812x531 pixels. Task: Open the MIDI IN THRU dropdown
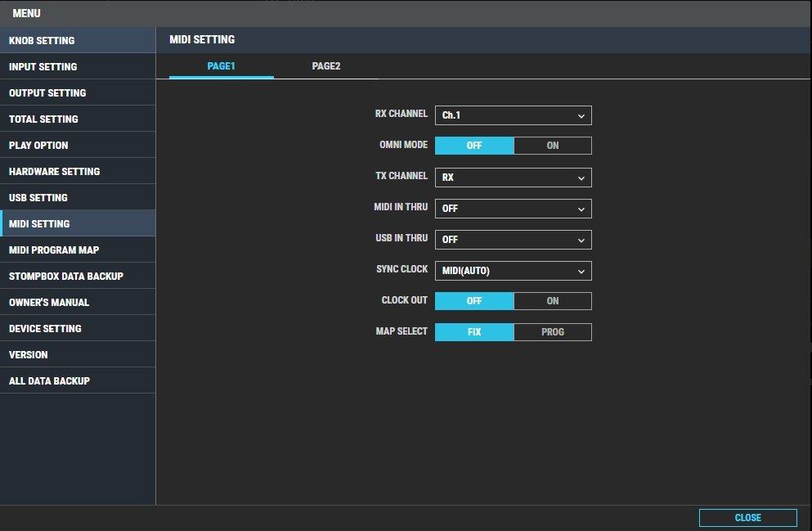click(x=513, y=209)
